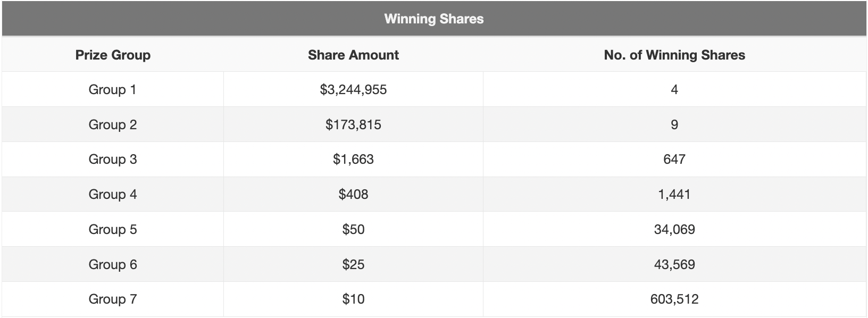Click the 43,569 winning shares cell
Screen dimensions: 868x318
[x=674, y=264]
